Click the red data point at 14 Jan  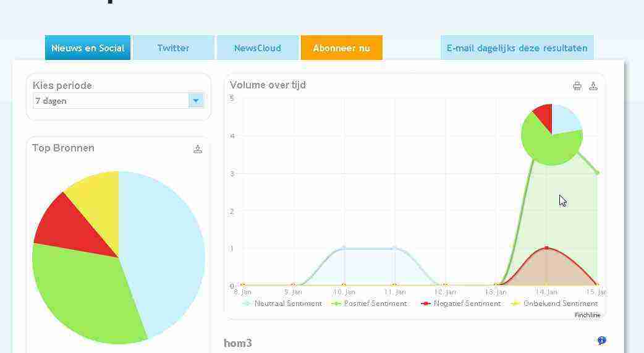pos(546,248)
